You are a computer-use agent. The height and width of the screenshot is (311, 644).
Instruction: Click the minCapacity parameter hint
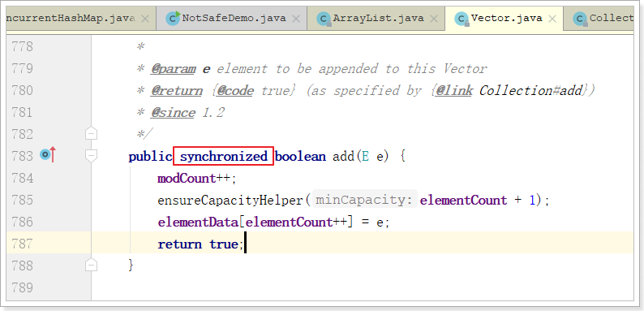click(x=365, y=200)
